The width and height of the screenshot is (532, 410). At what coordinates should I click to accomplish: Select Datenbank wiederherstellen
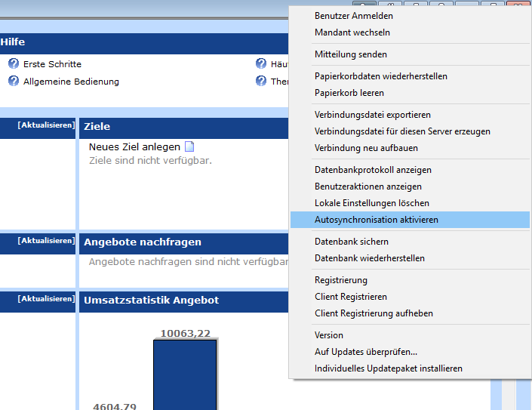pyautogui.click(x=410, y=258)
